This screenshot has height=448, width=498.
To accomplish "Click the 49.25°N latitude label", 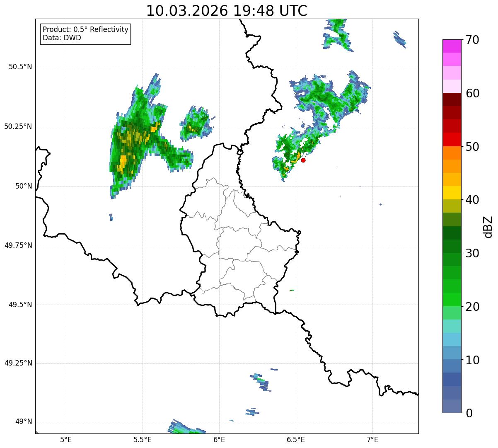I will pyautogui.click(x=18, y=363).
